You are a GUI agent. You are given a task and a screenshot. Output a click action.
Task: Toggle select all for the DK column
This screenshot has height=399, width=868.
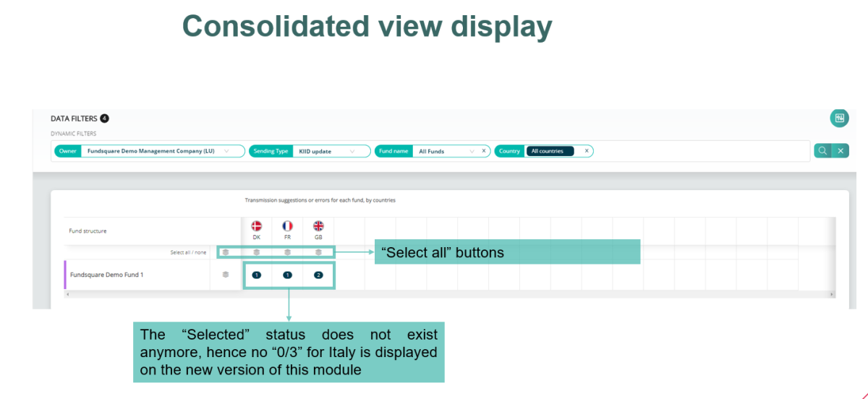(256, 252)
